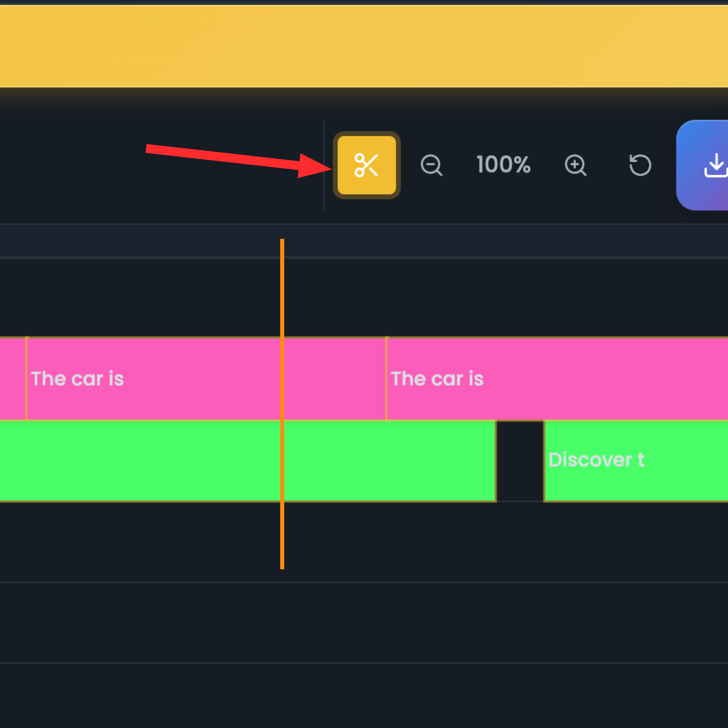728x728 pixels.
Task: Click the left edge of "Discover t" clip
Action: [x=545, y=461]
